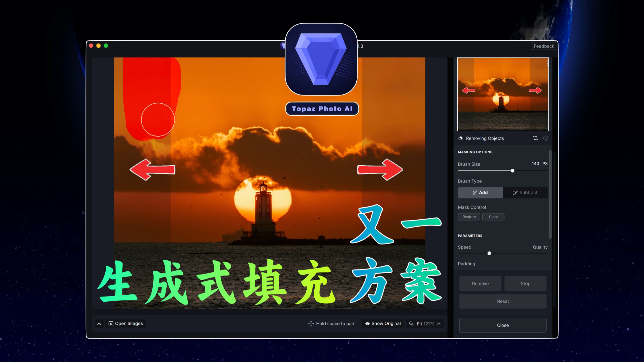The image size is (644, 362).
Task: Switch brush type to Subtract
Action: coord(525,193)
